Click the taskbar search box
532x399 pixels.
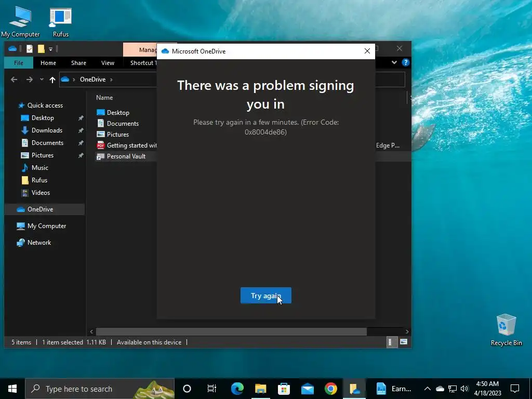[100, 389]
